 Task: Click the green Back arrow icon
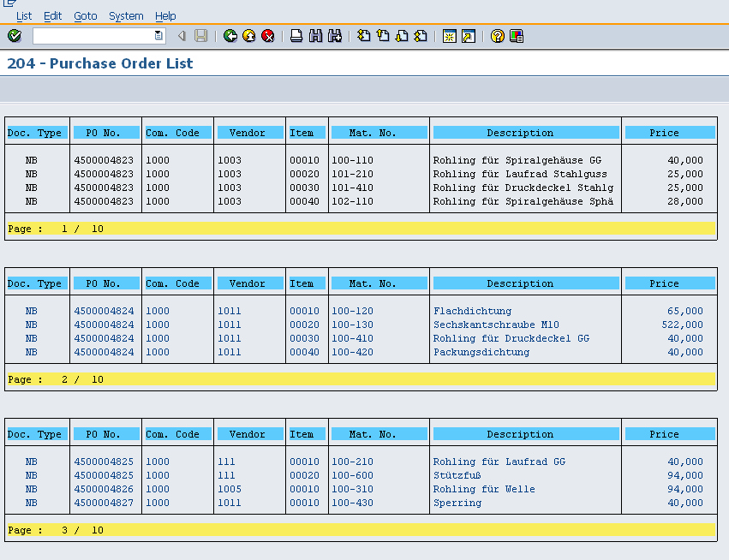[230, 36]
